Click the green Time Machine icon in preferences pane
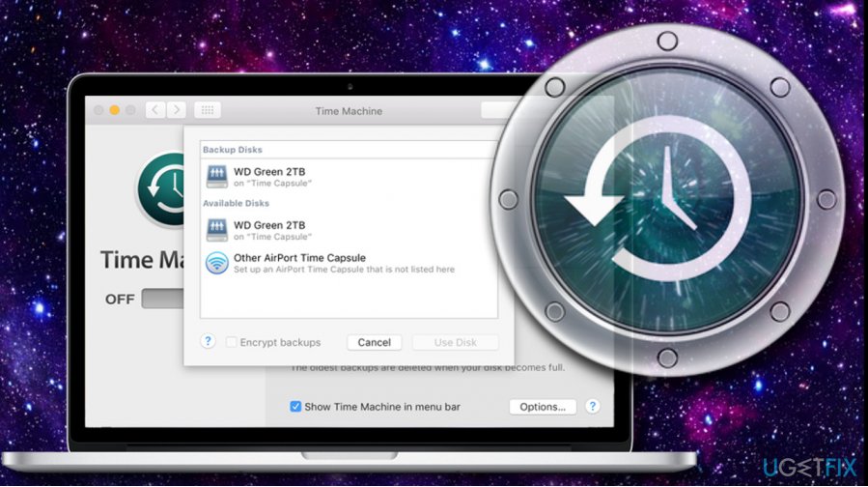Viewport: 868px width, 487px height. pyautogui.click(x=161, y=188)
